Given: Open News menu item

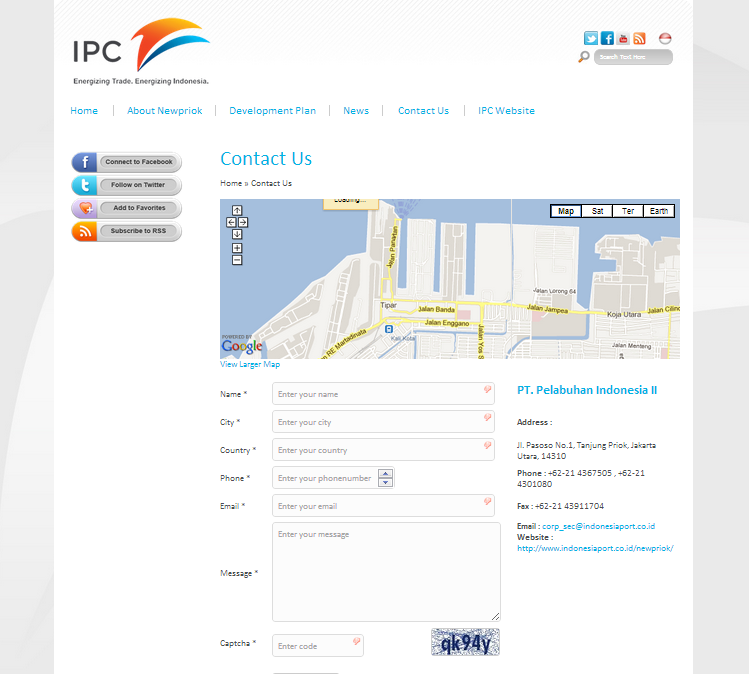Looking at the screenshot, I should (356, 111).
